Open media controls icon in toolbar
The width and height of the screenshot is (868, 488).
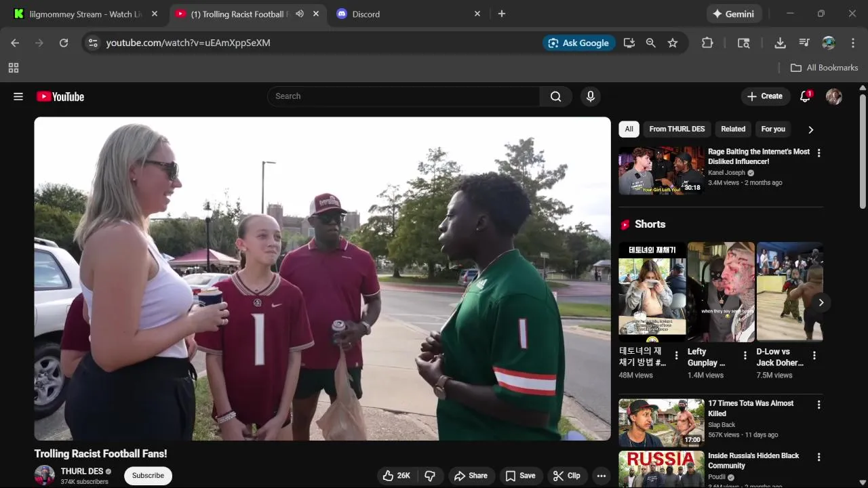[x=804, y=43]
